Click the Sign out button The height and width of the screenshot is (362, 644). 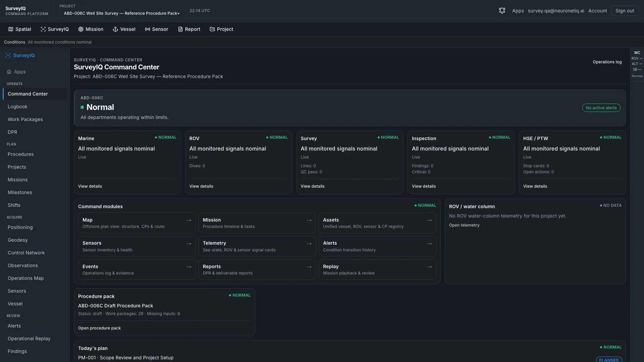click(625, 11)
